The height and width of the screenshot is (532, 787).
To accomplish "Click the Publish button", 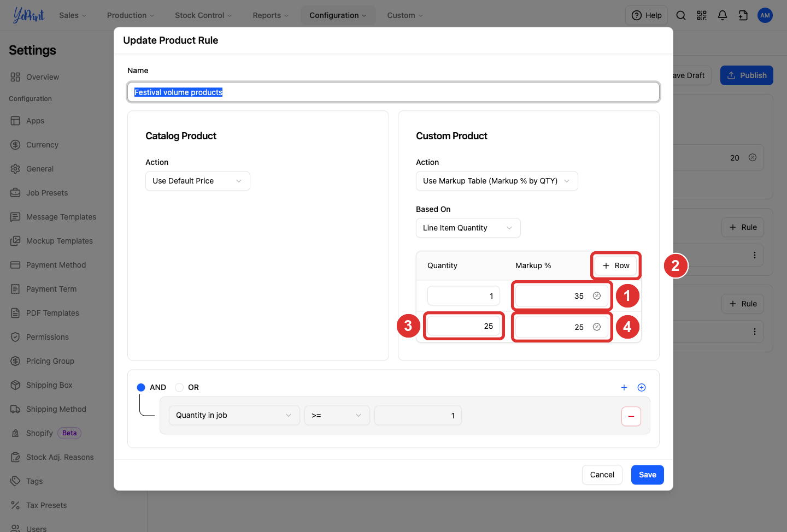I will pyautogui.click(x=747, y=75).
